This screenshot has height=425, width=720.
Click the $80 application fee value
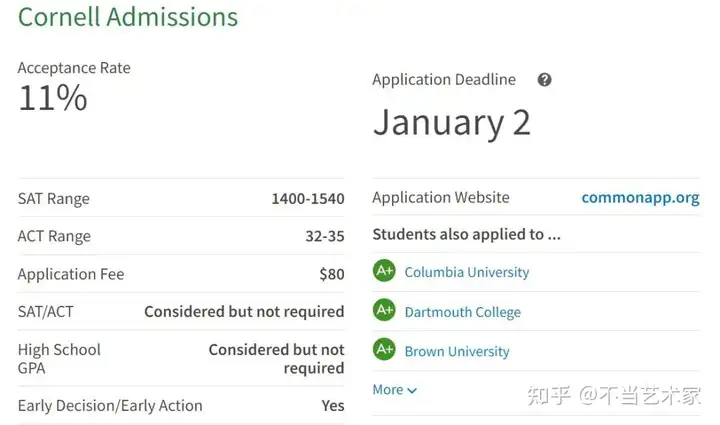tap(332, 274)
